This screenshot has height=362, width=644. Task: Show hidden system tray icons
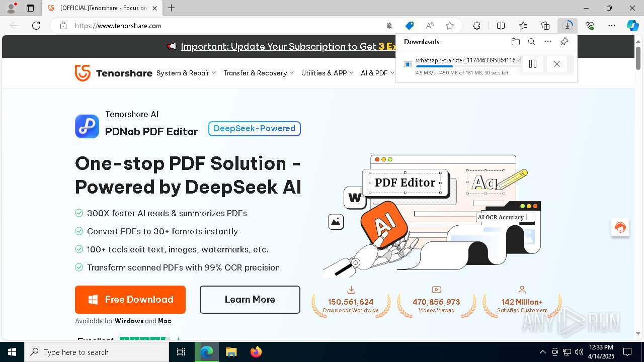point(542,352)
